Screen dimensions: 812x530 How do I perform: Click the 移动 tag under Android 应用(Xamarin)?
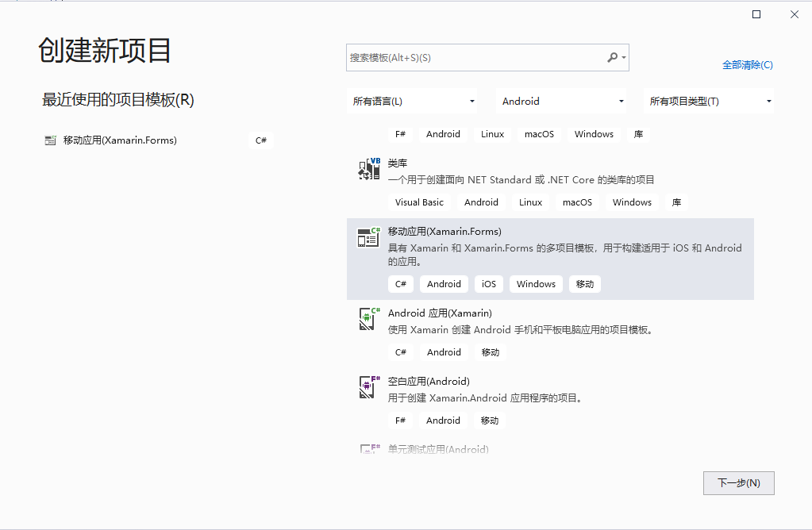coord(491,352)
